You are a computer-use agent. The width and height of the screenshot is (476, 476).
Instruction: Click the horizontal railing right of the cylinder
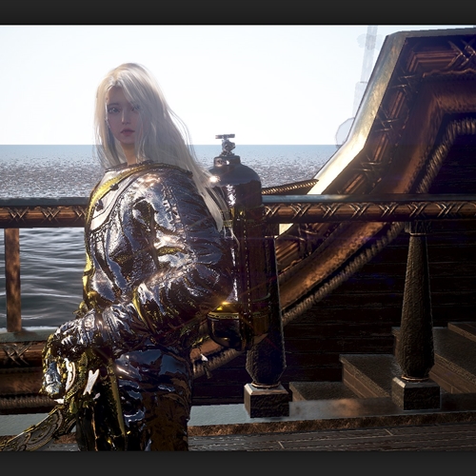point(369,209)
